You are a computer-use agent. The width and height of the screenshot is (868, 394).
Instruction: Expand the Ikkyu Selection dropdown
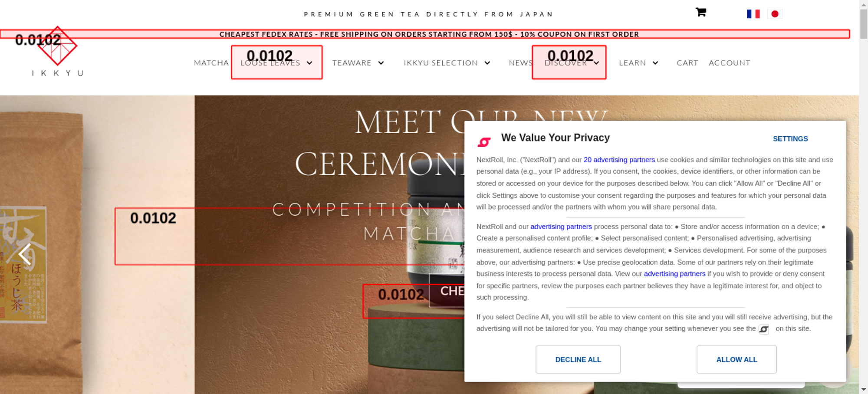coord(487,63)
